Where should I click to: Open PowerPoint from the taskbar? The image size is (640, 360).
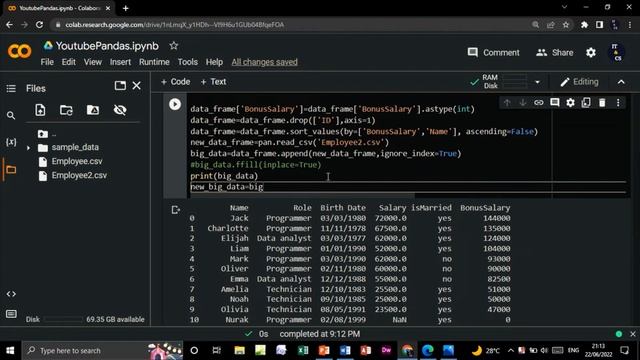[324, 350]
